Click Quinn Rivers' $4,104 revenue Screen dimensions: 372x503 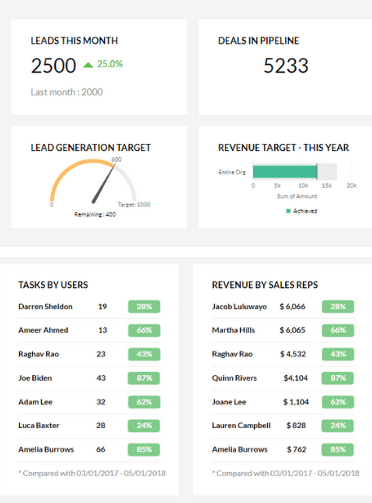[x=296, y=378]
